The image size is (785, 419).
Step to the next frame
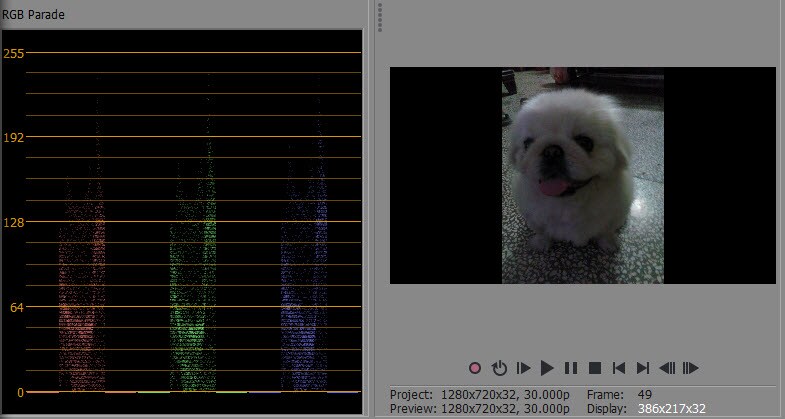690,368
